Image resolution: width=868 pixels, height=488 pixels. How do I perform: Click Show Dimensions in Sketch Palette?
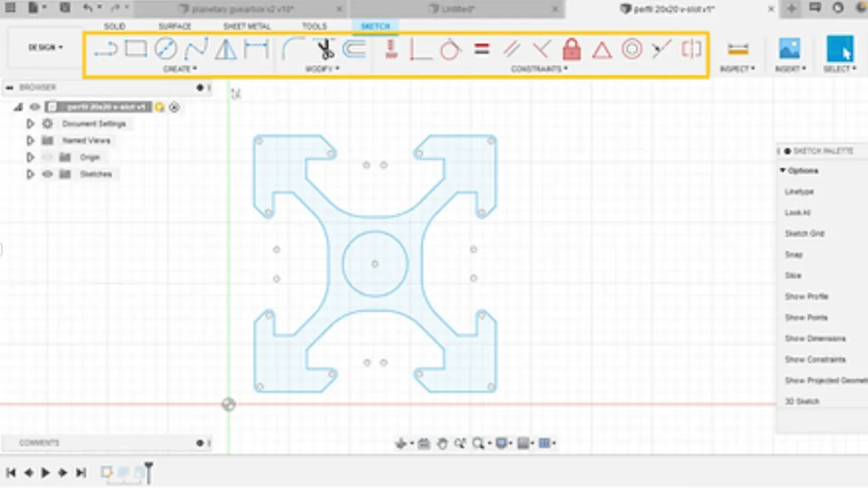(x=815, y=338)
